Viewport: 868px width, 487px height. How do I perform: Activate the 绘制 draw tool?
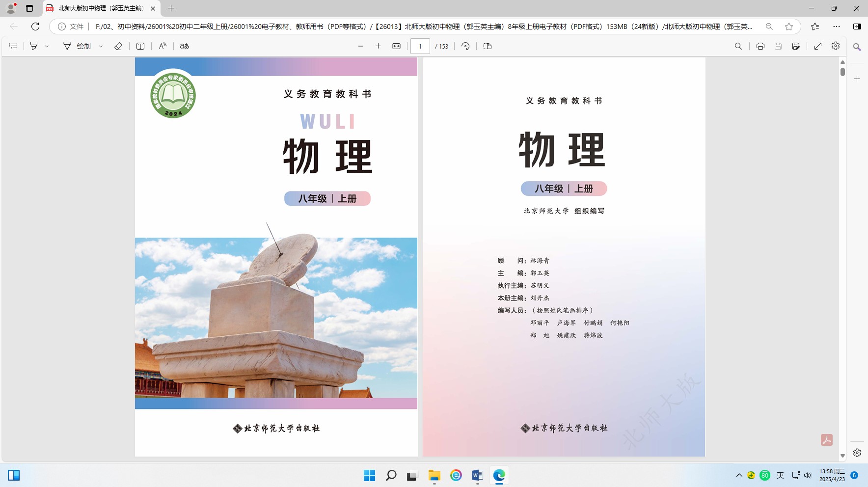[x=77, y=46]
